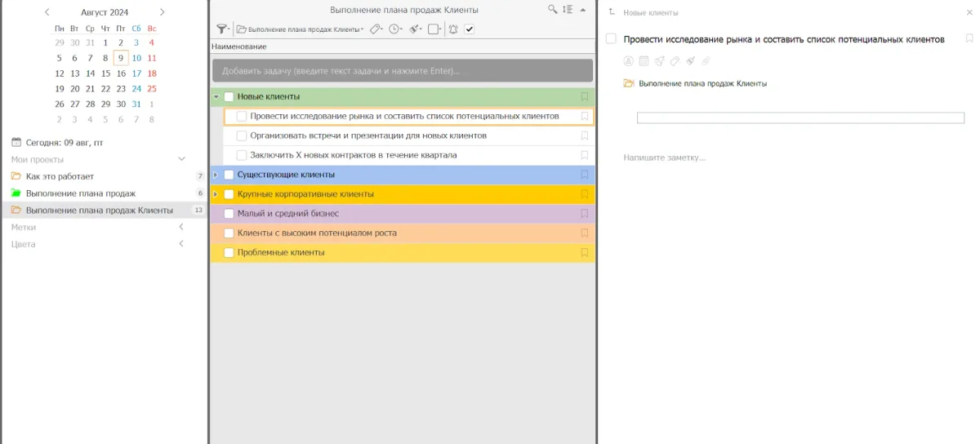Click the search magnifier icon in task list header

(553, 10)
